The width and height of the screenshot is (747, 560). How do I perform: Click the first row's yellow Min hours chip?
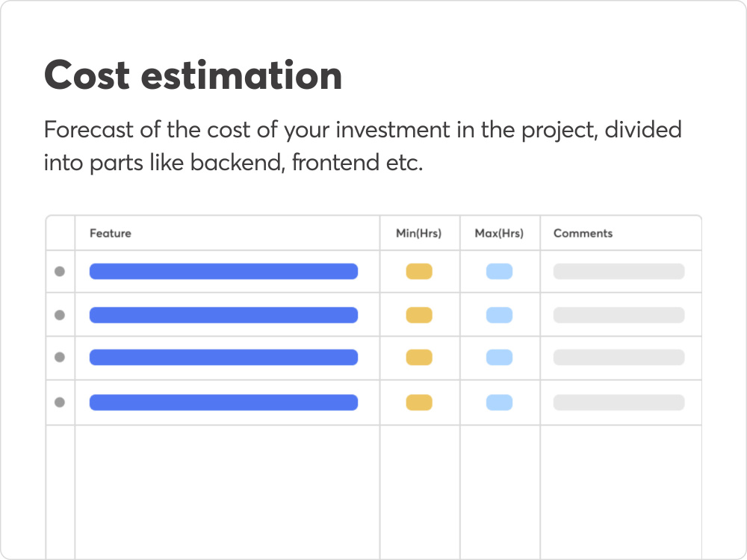pos(419,272)
